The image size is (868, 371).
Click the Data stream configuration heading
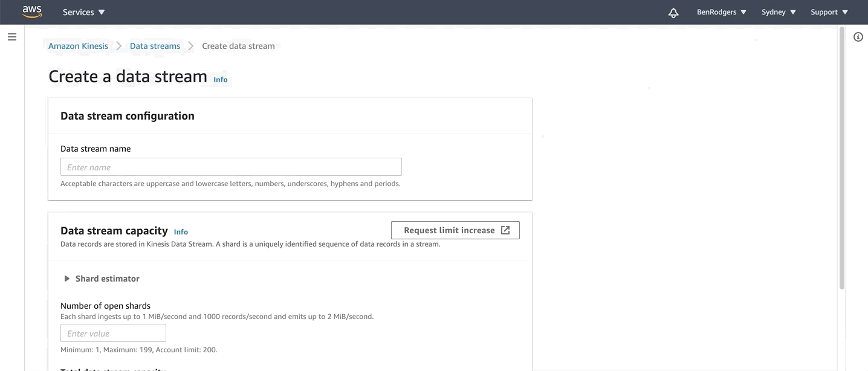(128, 116)
